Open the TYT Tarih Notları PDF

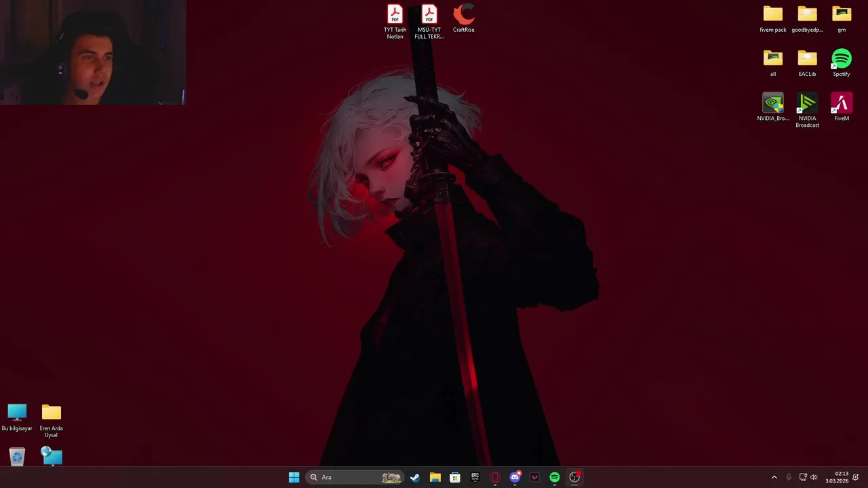point(395,22)
